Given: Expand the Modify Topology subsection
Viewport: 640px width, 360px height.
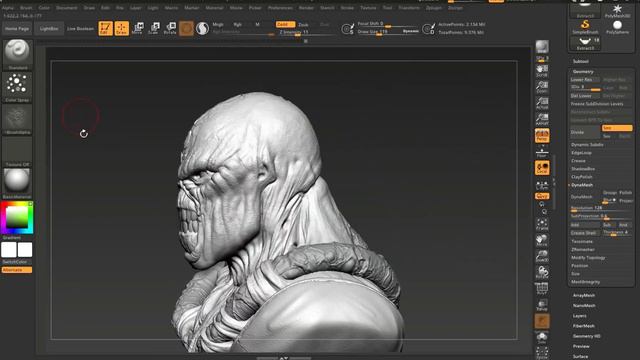Looking at the screenshot, I should [x=588, y=258].
